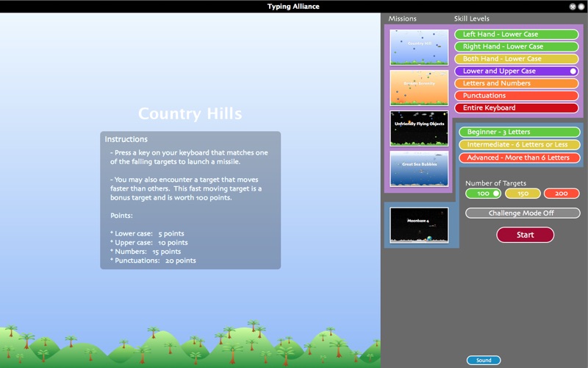
Task: Pick the Punctuations skill level
Action: 517,96
